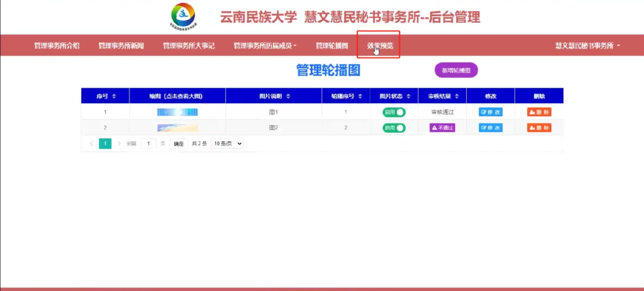Screen dimensions: 644x291
Task: Click 修改 button for 图1 row
Action: tap(490, 112)
